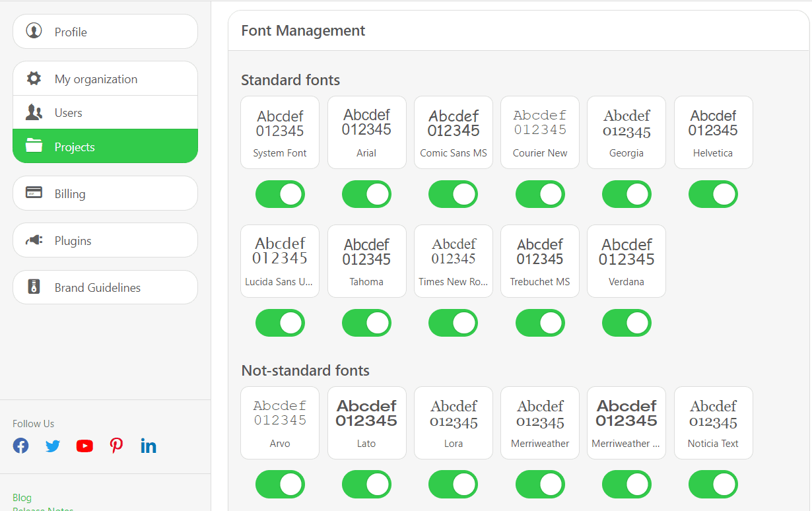Screen dimensions: 812x511
Task: Click the Follow Us label
Action: [34, 424]
